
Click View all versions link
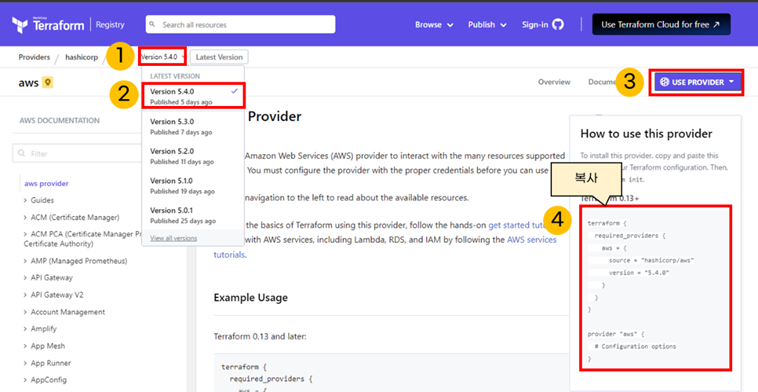pos(174,238)
